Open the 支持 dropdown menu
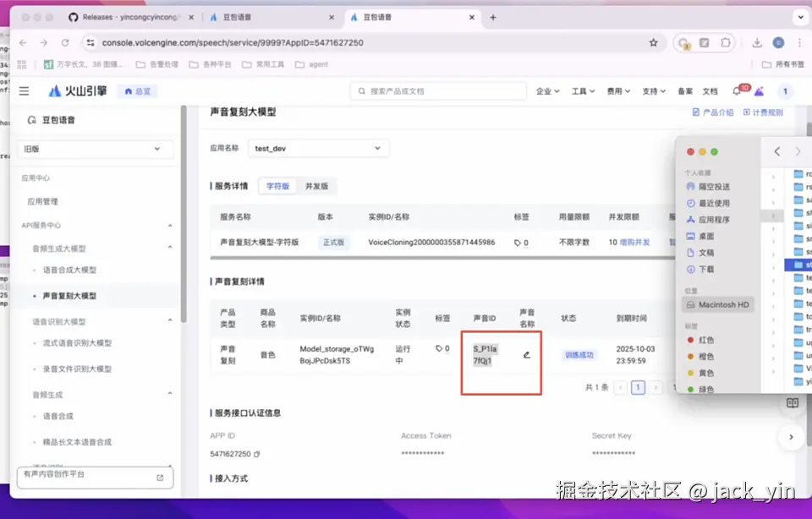This screenshot has width=812, height=519. (654, 91)
